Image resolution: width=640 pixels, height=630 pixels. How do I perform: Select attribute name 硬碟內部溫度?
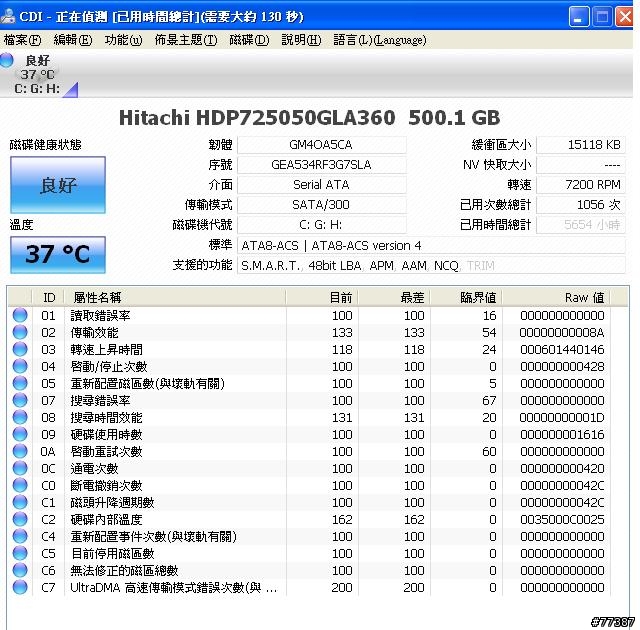click(107, 519)
